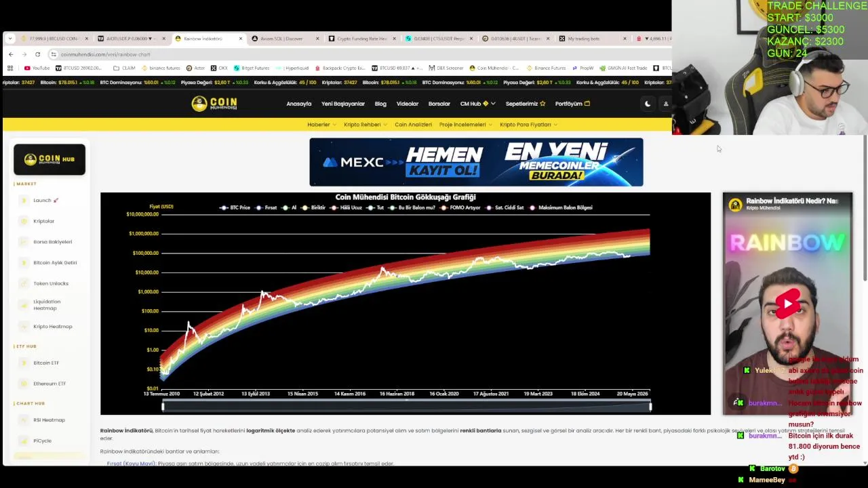Open the Blog menu item

tap(380, 104)
